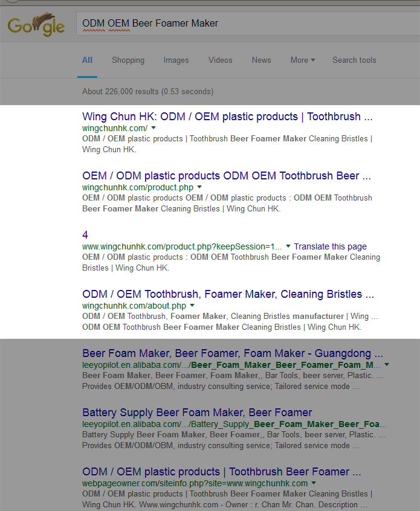Focus the search box containing ODM OEM Beer Foamer Maker
The image size is (420, 511).
[248, 24]
